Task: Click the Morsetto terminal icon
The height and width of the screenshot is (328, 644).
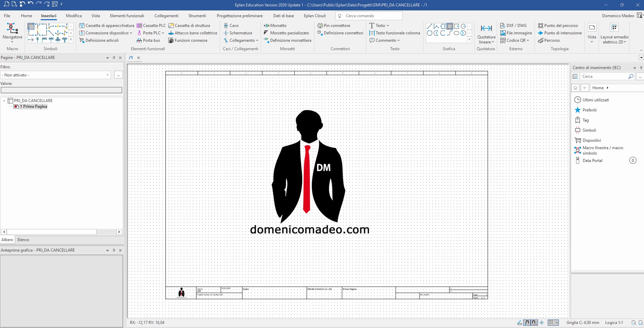Action: point(266,26)
